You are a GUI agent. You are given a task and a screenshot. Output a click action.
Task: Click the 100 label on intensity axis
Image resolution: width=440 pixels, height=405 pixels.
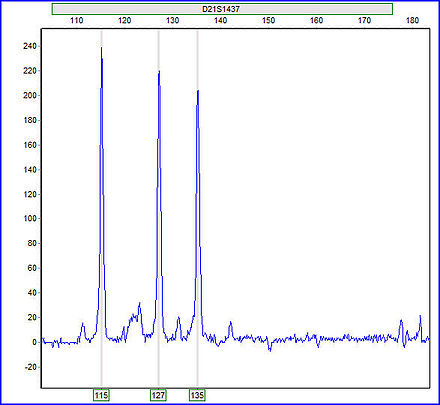click(x=30, y=219)
